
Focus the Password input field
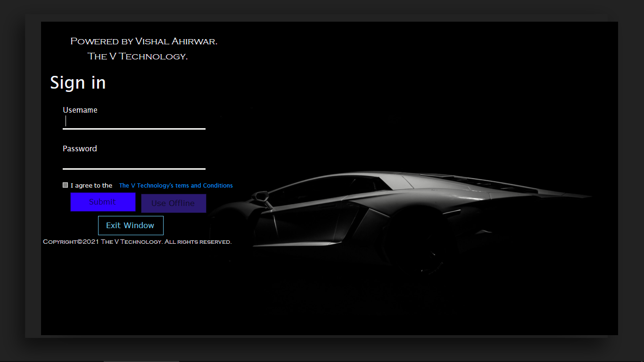click(134, 162)
